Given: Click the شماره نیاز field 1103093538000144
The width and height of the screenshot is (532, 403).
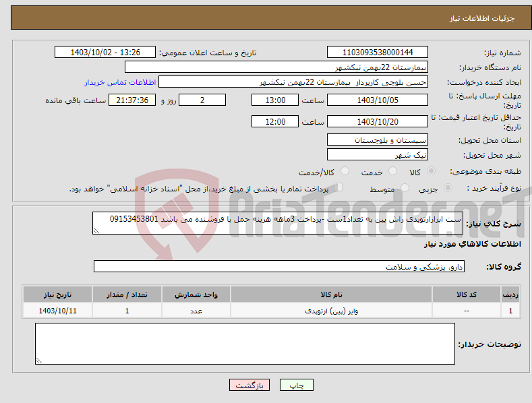Looking at the screenshot, I should click(378, 53).
